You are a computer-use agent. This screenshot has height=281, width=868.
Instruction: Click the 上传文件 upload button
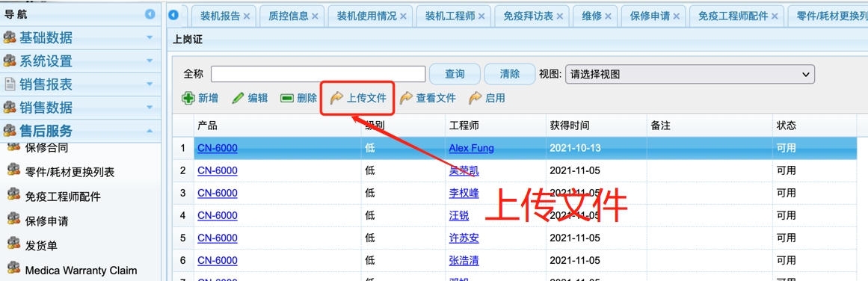tap(358, 99)
